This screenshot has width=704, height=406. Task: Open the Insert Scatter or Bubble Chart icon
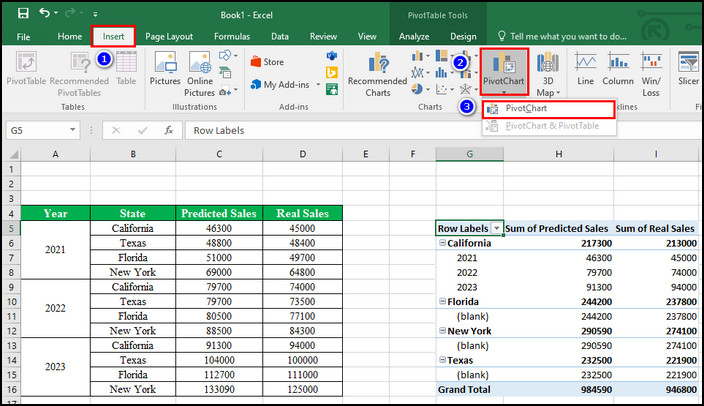[444, 89]
